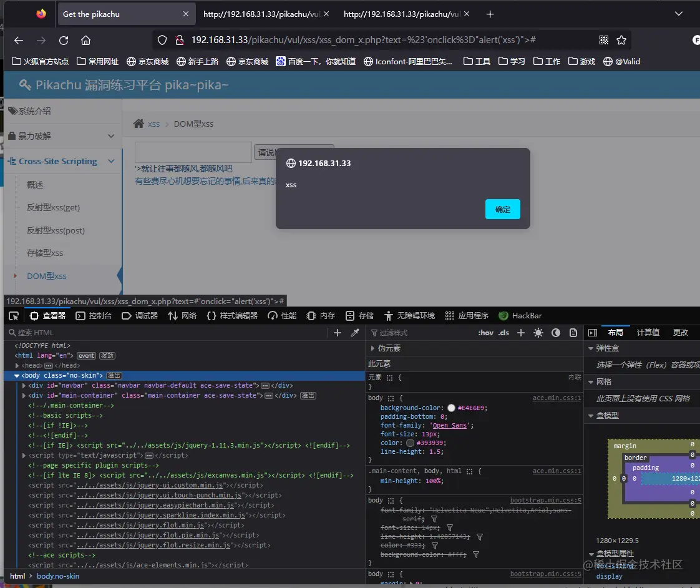The image size is (700, 588).
Task: Click the address bar URL
Action: pos(363,40)
